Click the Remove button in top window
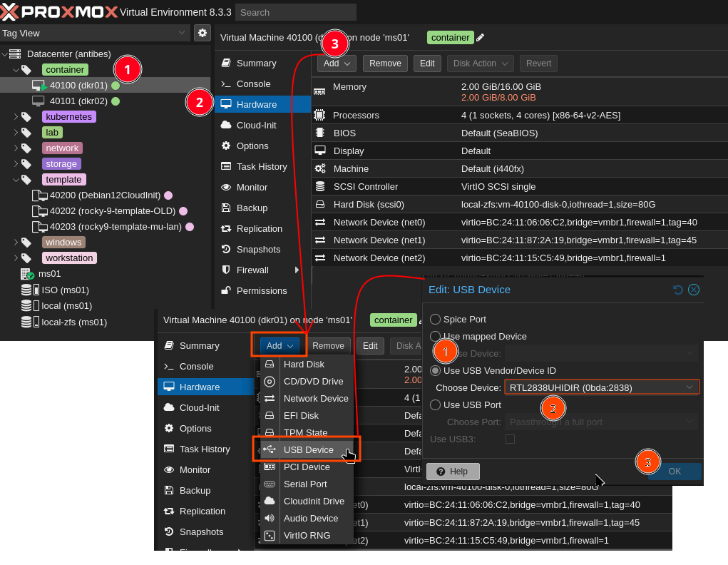 [x=385, y=63]
